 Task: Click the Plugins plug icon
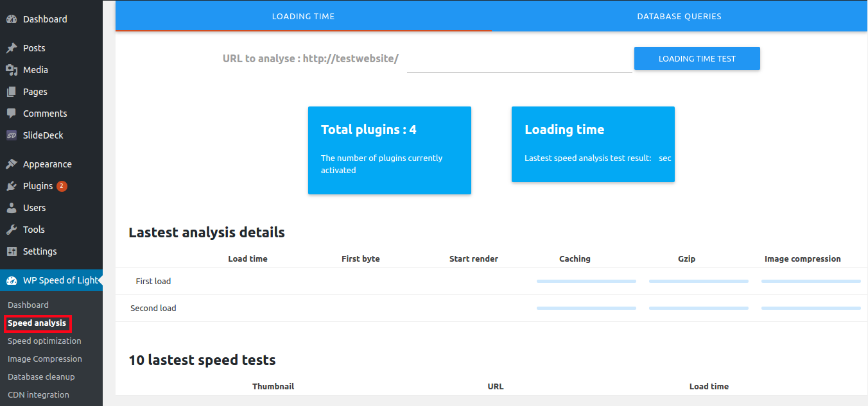pos(13,185)
